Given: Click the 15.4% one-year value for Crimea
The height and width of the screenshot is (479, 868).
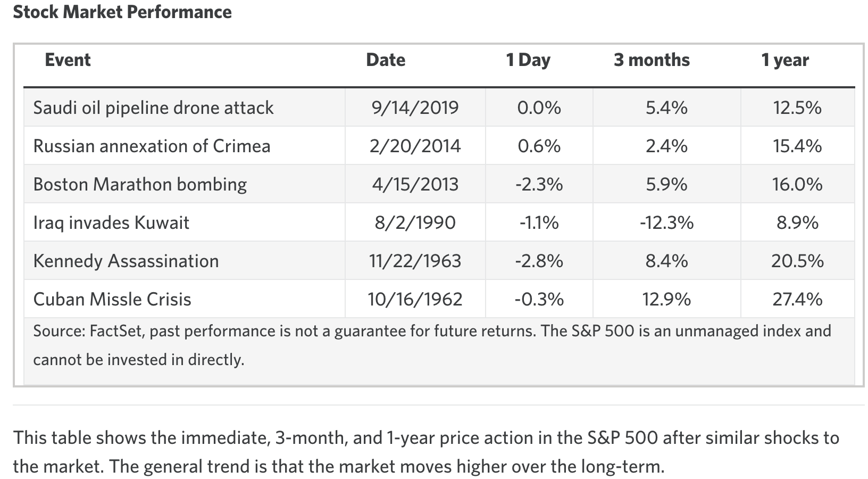Looking at the screenshot, I should 797,146.
